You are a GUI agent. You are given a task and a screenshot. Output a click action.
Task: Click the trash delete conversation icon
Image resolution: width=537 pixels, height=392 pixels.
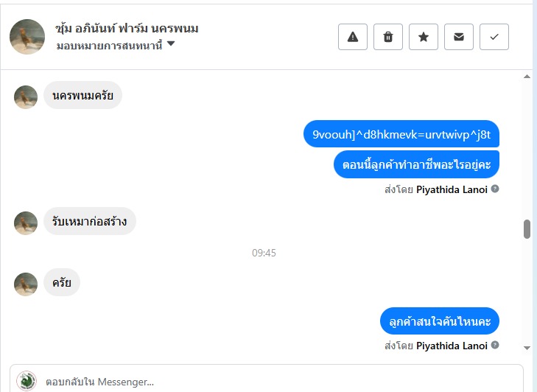point(388,37)
